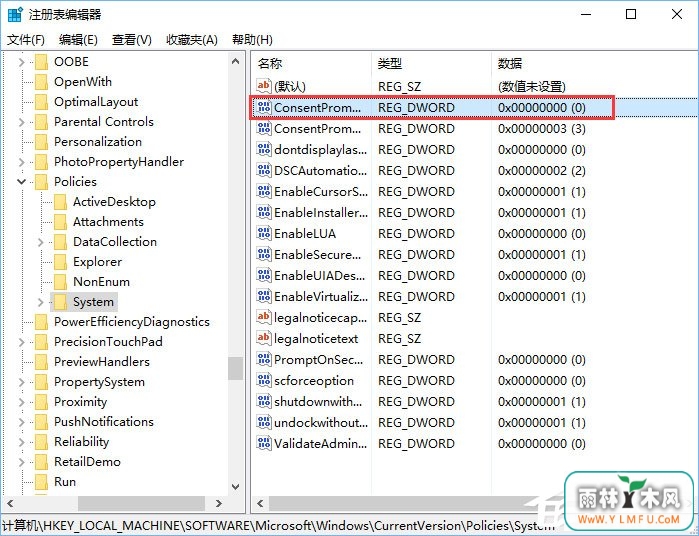Click the EnableSecure... DWORD icon
699x536 pixels.
pos(264,254)
